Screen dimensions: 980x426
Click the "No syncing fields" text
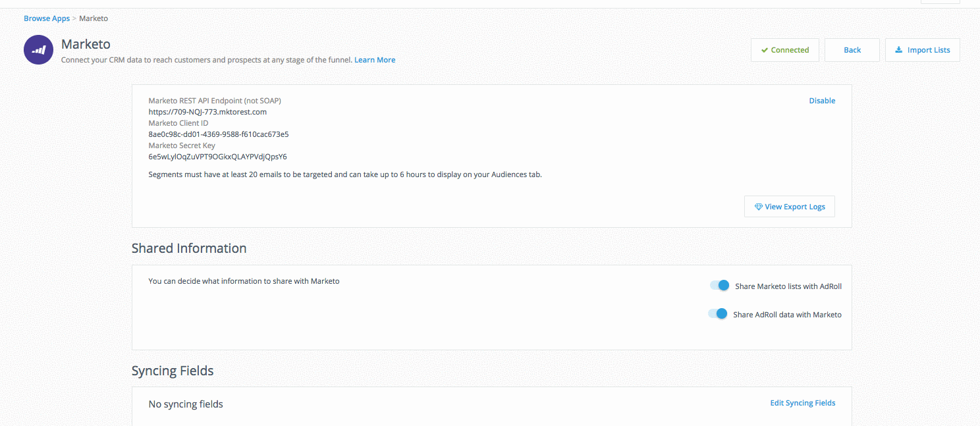point(186,404)
